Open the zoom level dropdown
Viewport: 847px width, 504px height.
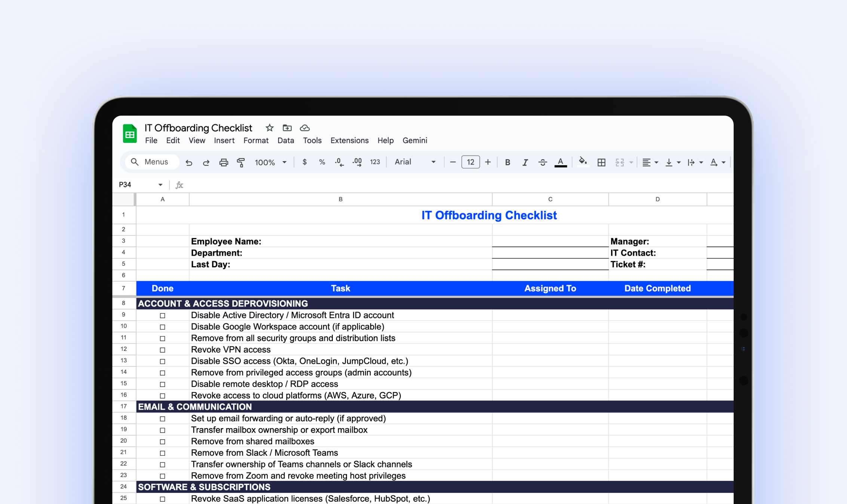[x=270, y=162]
